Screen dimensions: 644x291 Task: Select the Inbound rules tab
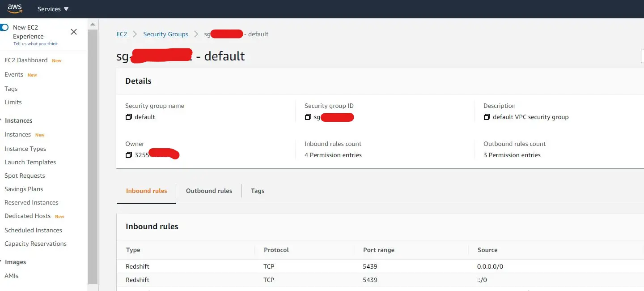146,191
